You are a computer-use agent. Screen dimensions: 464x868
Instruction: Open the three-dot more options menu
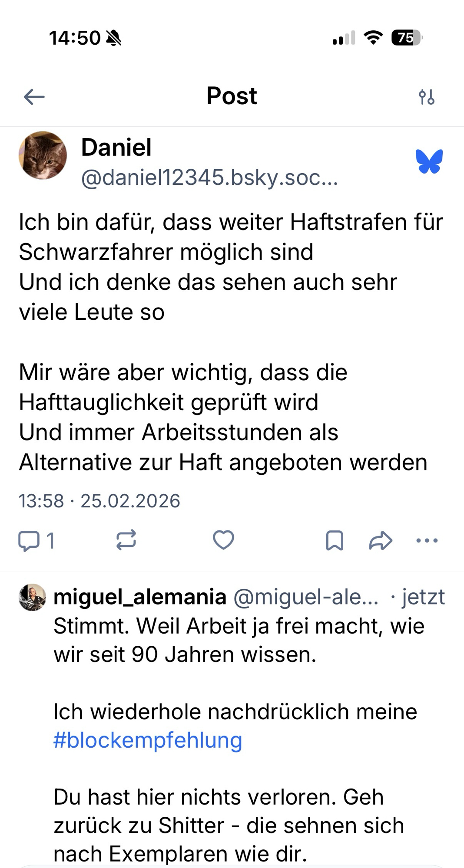point(427,541)
